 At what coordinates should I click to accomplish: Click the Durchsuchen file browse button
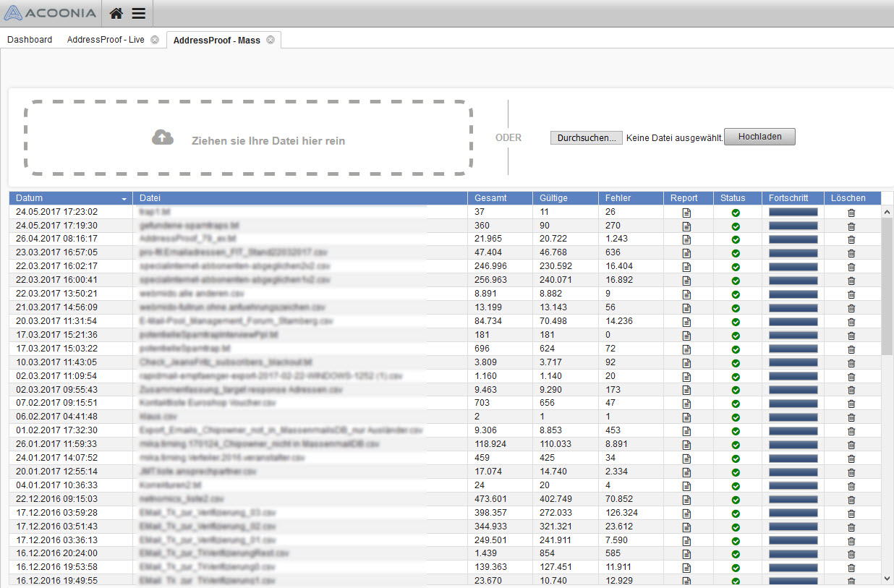point(587,137)
